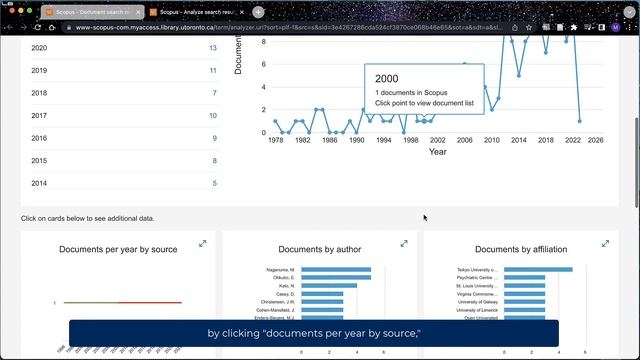Open the Documents per year by source card title

point(118,249)
